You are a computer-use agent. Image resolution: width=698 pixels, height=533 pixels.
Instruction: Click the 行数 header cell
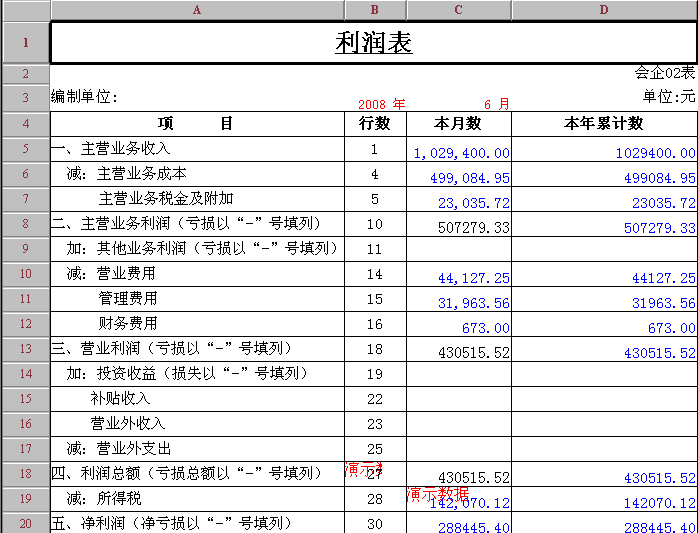click(375, 124)
